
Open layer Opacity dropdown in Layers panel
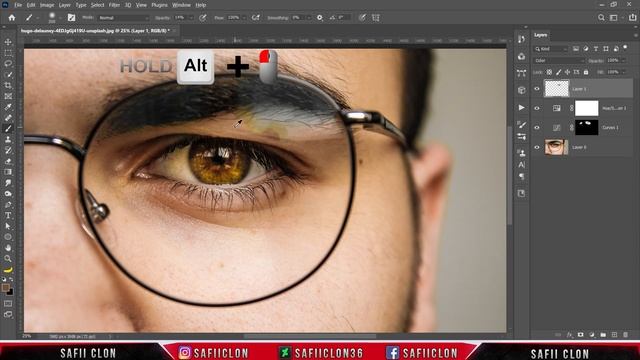623,60
